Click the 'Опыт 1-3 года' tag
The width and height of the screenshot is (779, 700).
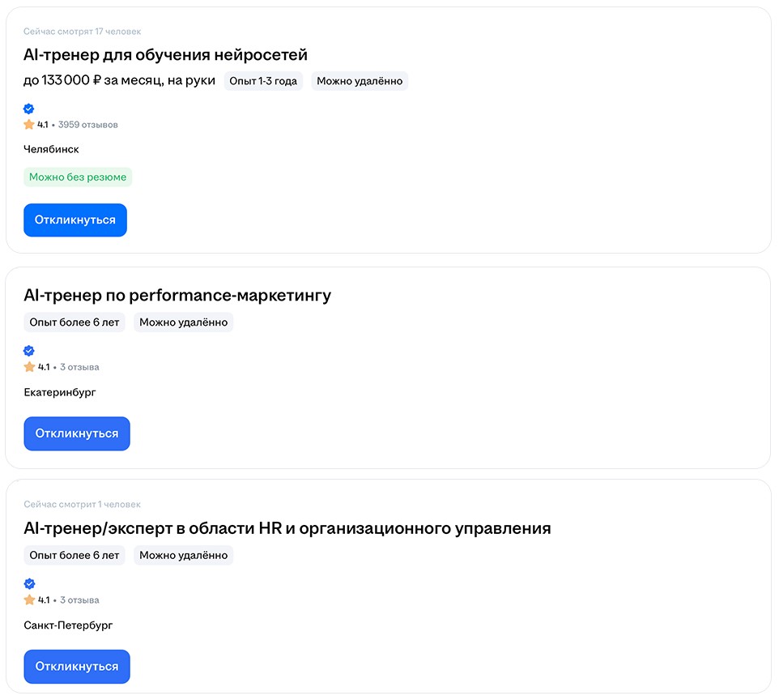tap(263, 81)
